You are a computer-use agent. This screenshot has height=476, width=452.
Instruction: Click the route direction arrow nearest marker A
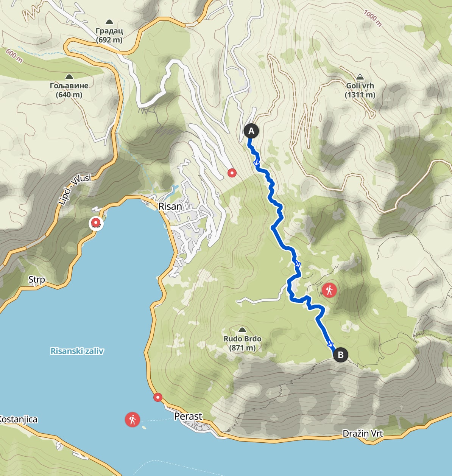pyautogui.click(x=256, y=163)
